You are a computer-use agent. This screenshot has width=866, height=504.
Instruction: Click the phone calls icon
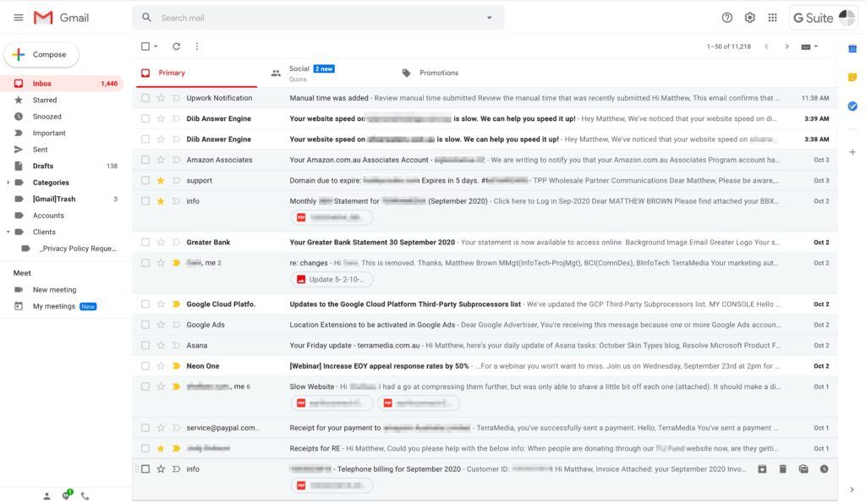pos(85,496)
